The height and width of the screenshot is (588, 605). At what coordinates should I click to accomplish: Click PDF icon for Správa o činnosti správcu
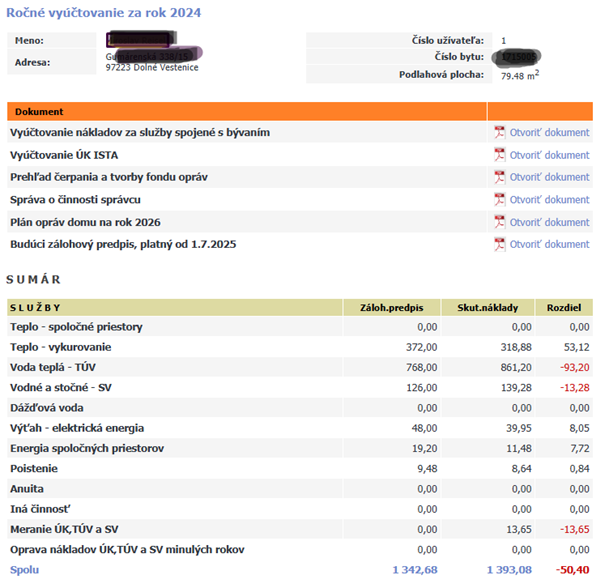pyautogui.click(x=500, y=200)
